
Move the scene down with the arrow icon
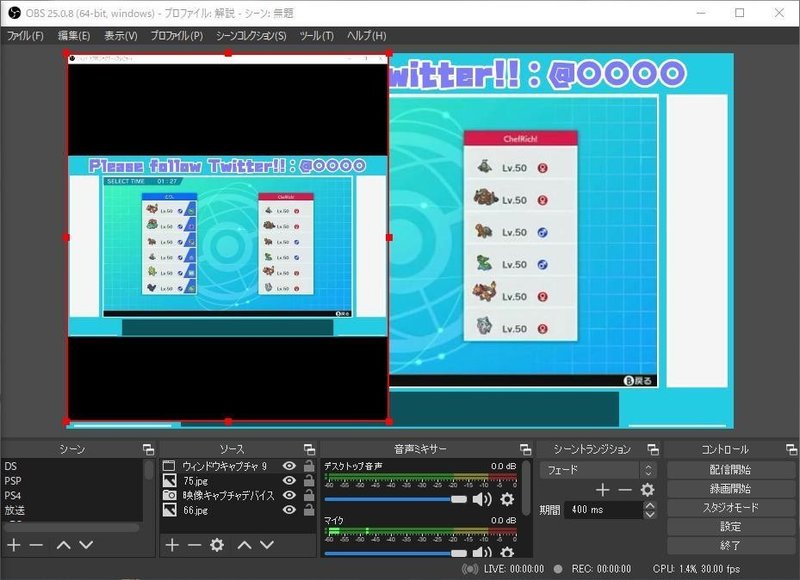86,545
